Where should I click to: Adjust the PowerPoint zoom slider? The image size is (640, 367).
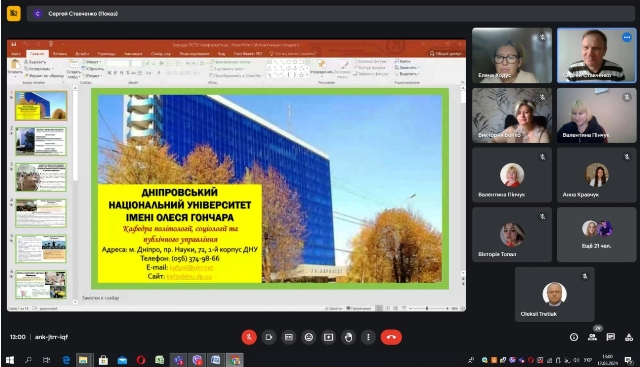pos(428,309)
